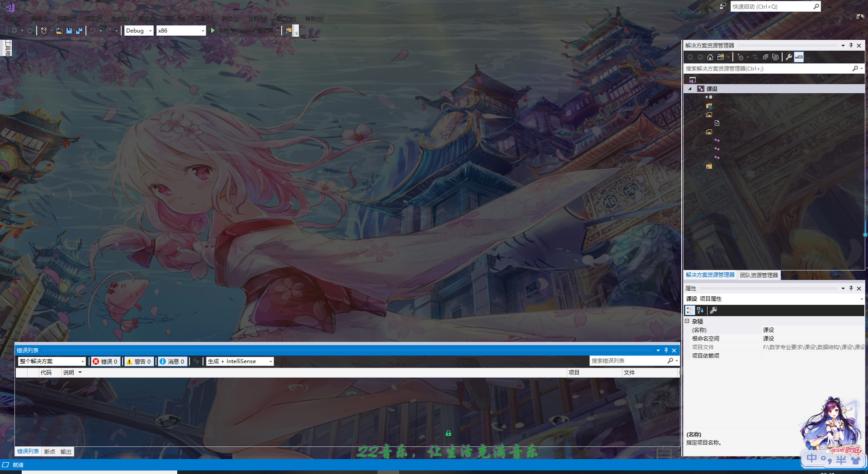Toggle the Messages 0 filter button
The image size is (868, 474).
coord(172,361)
